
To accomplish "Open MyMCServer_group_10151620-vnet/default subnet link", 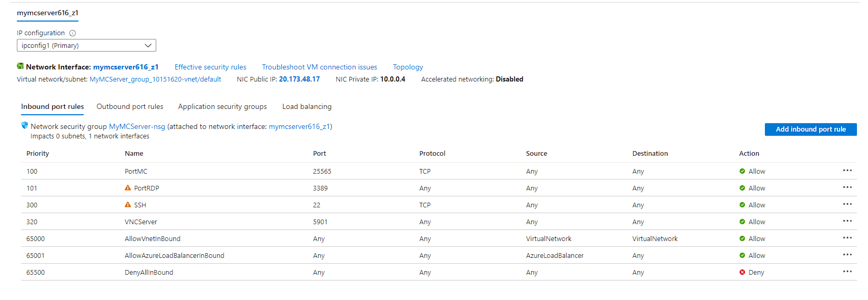I will coord(155,79).
